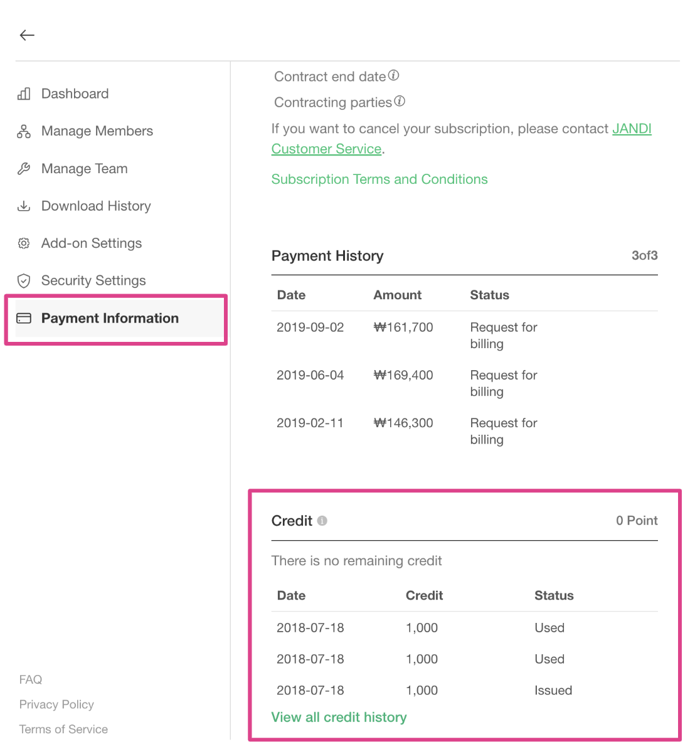Screen dimensions: 700x754
Task: Click the Payment Information card icon
Action: pos(24,319)
